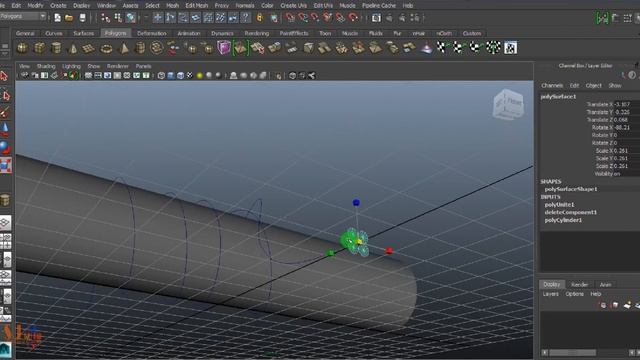Click the Rotate X value field
The height and width of the screenshot is (360, 640).
tap(626, 128)
